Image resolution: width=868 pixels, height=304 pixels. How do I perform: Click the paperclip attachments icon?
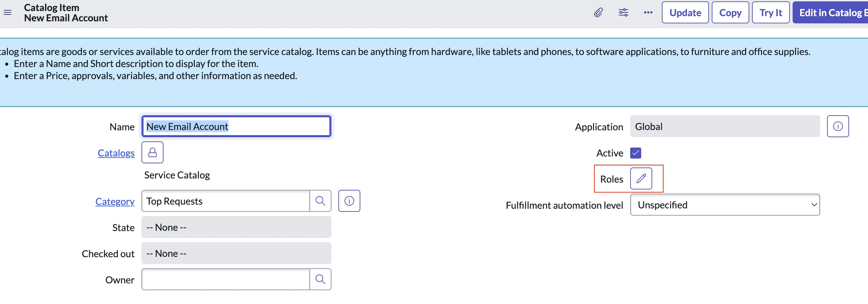point(599,13)
